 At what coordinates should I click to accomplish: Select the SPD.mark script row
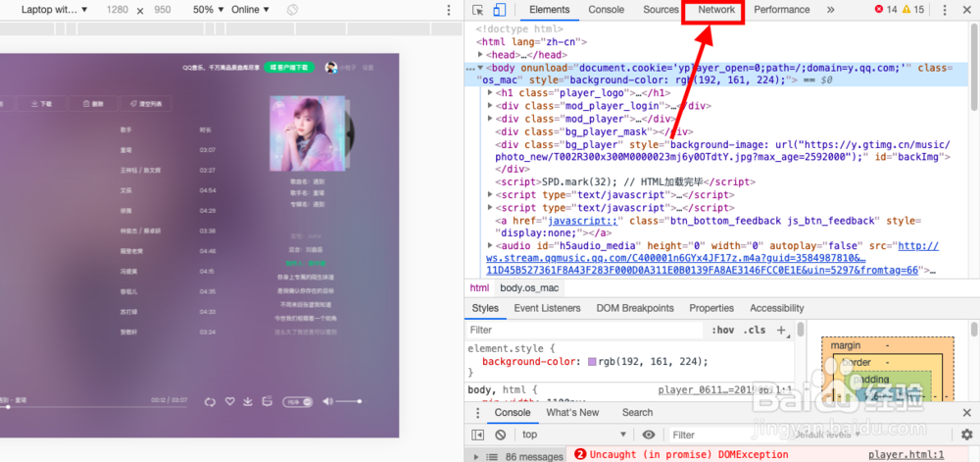coord(625,182)
